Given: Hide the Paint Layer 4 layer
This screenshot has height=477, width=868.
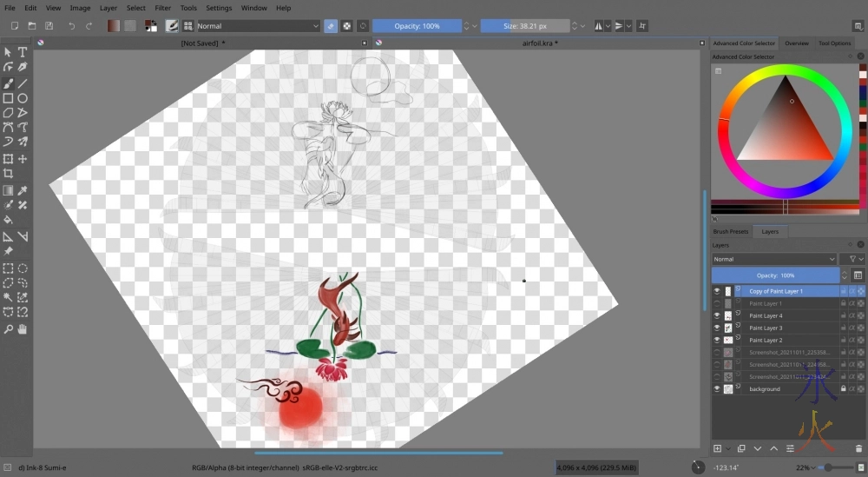Looking at the screenshot, I should 717,316.
